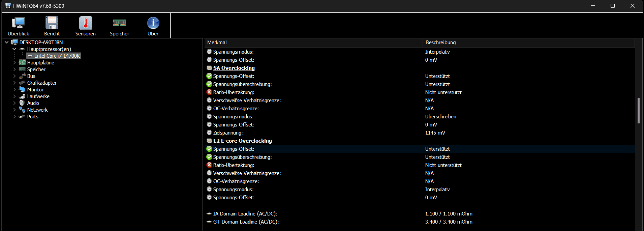Click the Hauptplatine motherboard icon

[x=22, y=62]
